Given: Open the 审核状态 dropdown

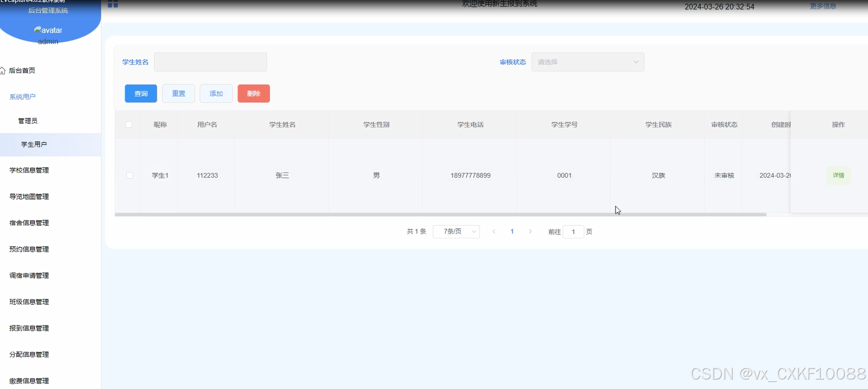Looking at the screenshot, I should pos(588,62).
